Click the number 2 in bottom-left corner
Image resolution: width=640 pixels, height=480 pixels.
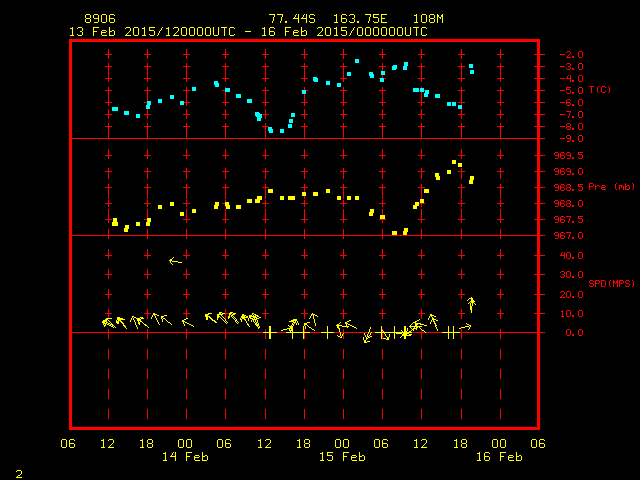pyautogui.click(x=19, y=474)
